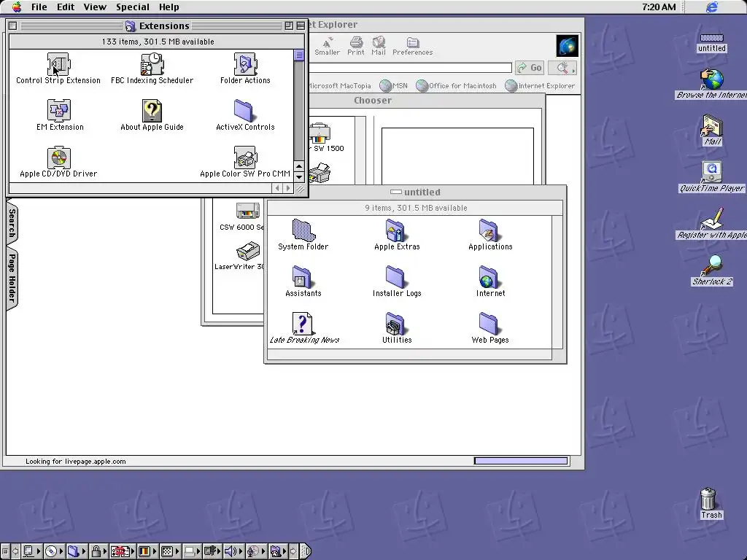This screenshot has height=560, width=747.
Task: Open the speaker volume control strip module
Action: [233, 551]
